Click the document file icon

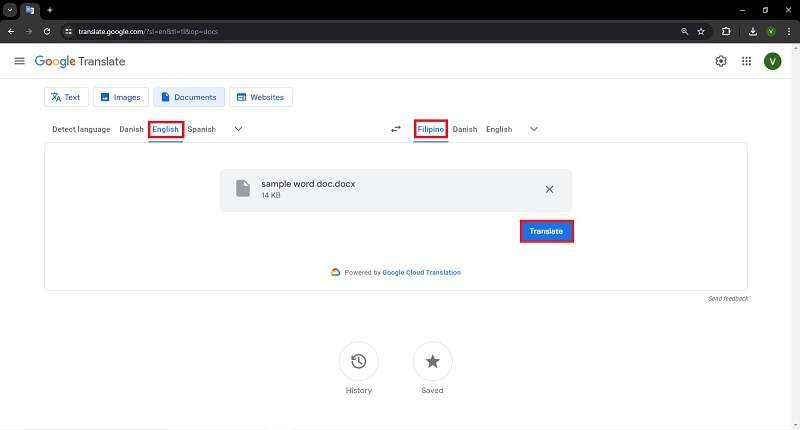pos(243,188)
